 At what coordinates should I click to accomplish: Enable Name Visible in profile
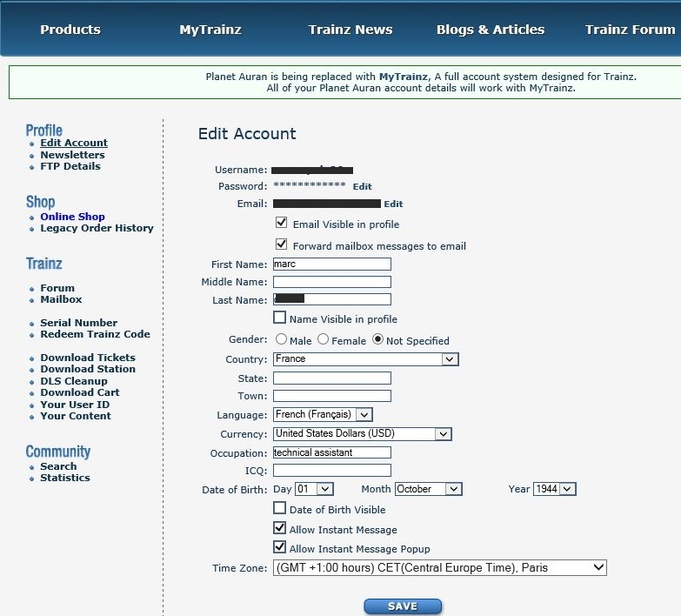coord(280,317)
